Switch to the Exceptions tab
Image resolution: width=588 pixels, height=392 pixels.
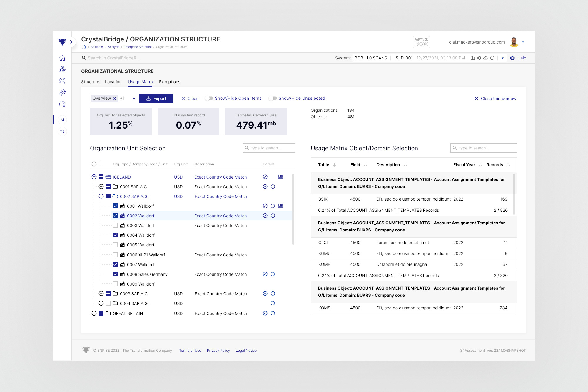coord(169,82)
